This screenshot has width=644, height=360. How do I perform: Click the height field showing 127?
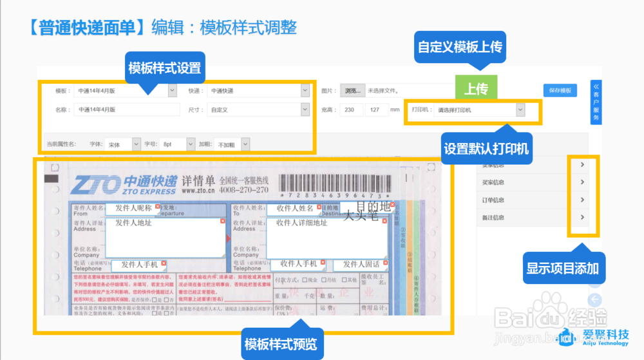point(376,109)
